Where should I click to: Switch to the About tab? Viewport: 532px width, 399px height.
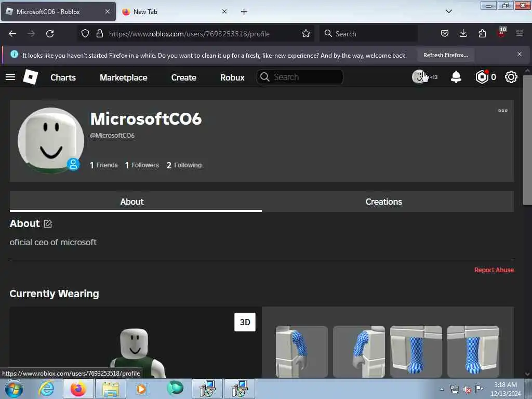click(136, 202)
